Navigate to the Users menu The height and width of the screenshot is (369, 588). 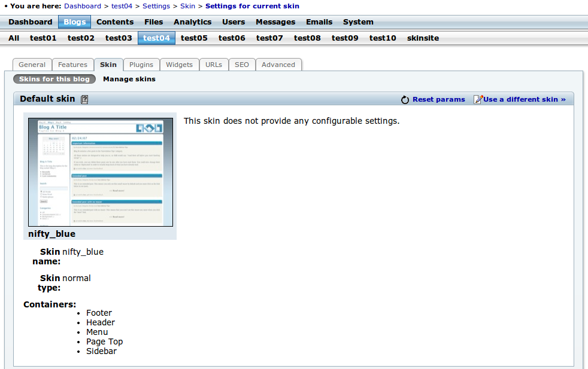coord(234,22)
